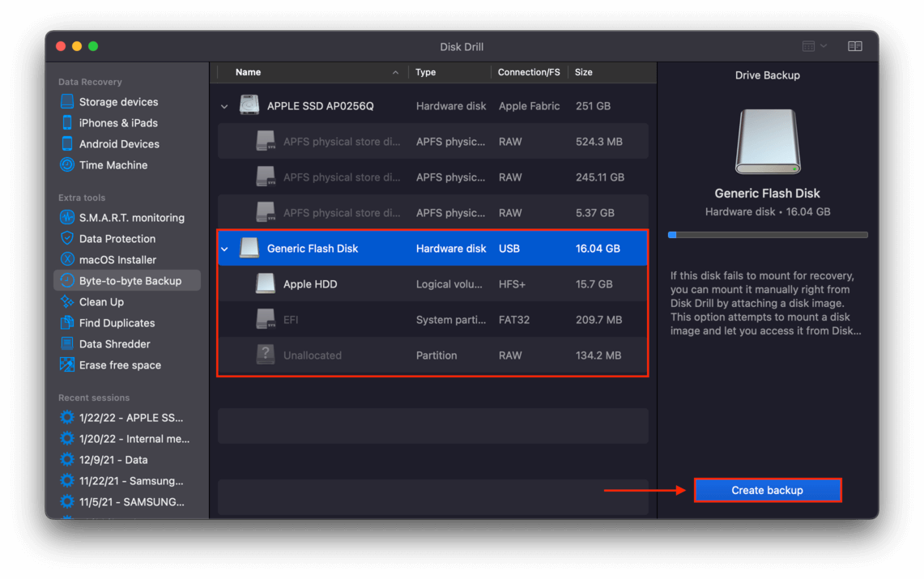Click the Clean Up sparkle icon
Viewport: 924px width, 579px height.
[67, 301]
